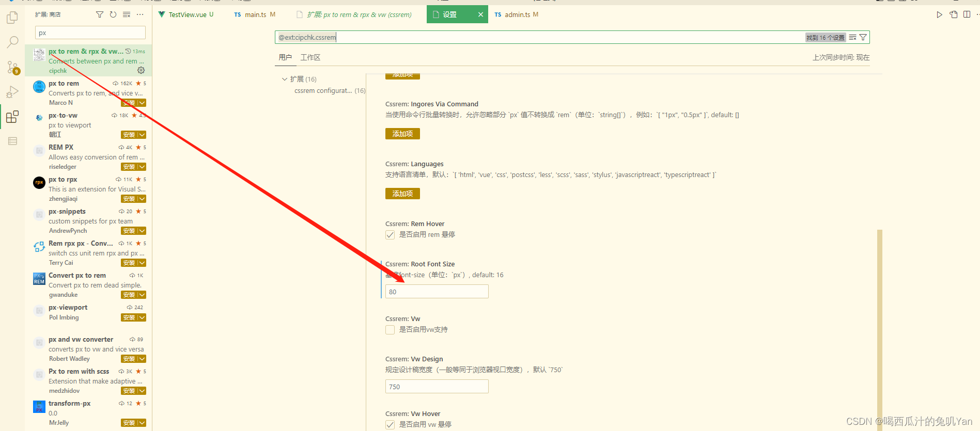Viewport: 980px width, 431px height.
Task: Switch to the admin.ts tab
Action: point(517,14)
